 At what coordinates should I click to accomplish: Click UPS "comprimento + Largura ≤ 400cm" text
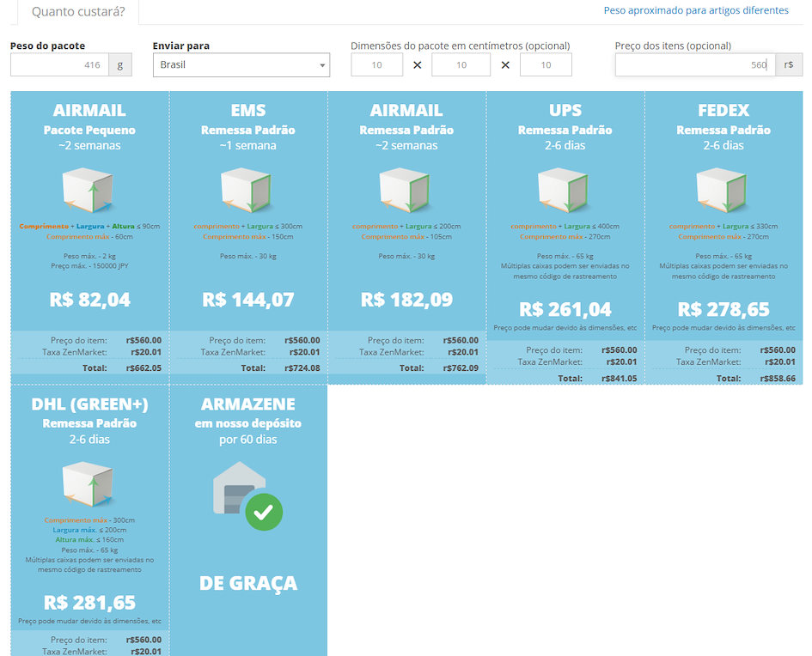[x=565, y=226]
